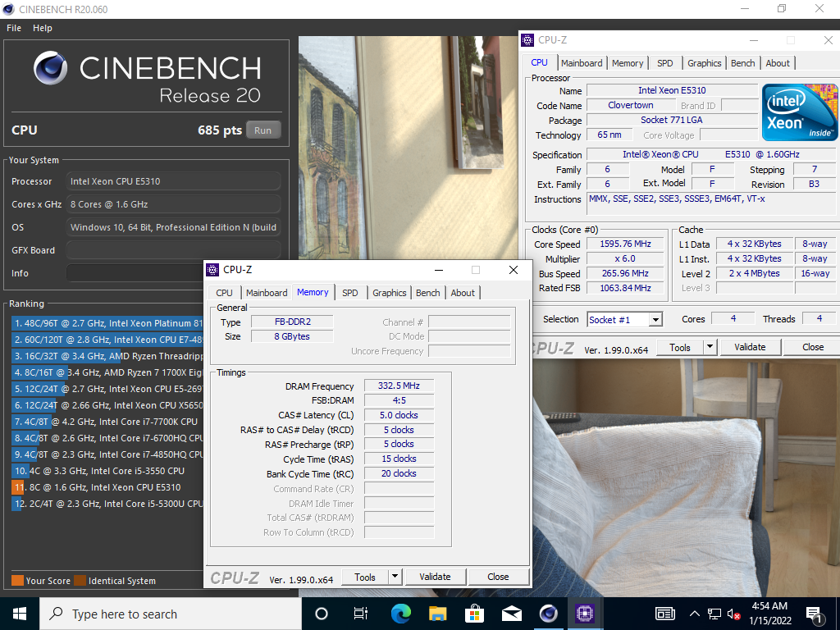
Task: Open Bench tab in back CPU-Z window
Action: (x=742, y=63)
